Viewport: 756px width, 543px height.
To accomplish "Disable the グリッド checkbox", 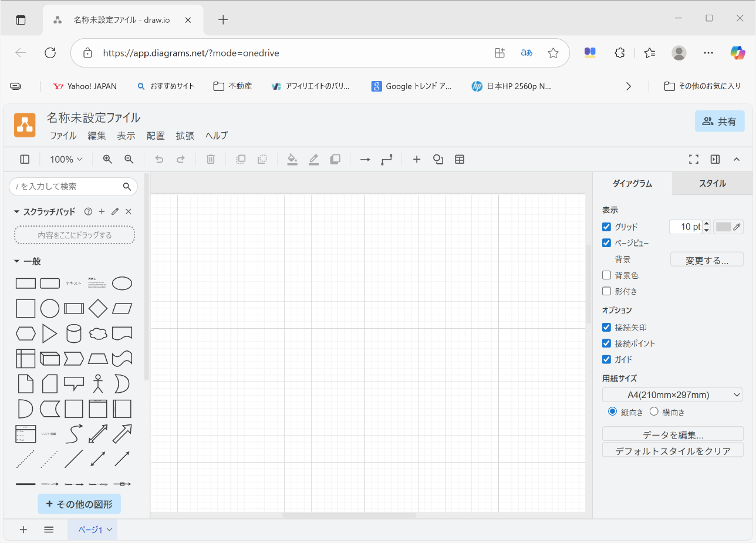I will pos(607,227).
